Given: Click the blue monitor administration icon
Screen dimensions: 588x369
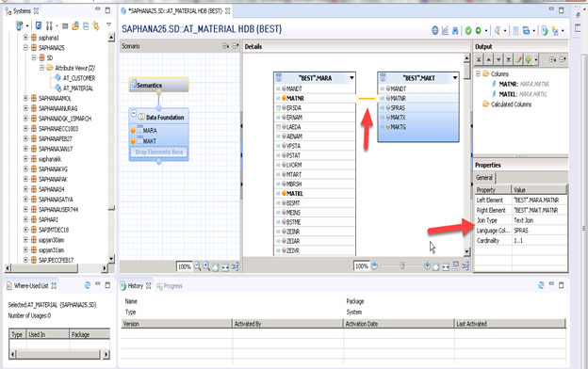Looking at the screenshot, I should pyautogui.click(x=39, y=25).
